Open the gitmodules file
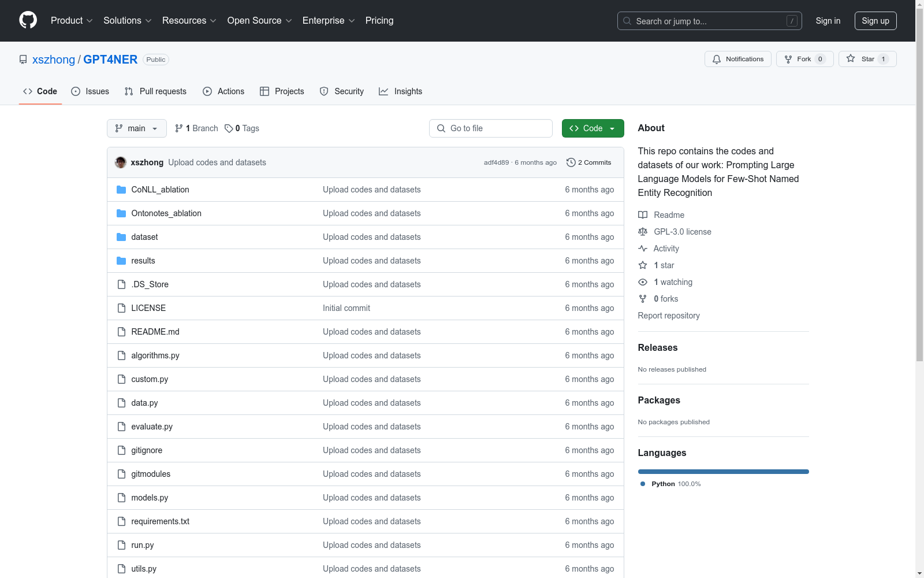This screenshot has width=924, height=578. pyautogui.click(x=151, y=474)
